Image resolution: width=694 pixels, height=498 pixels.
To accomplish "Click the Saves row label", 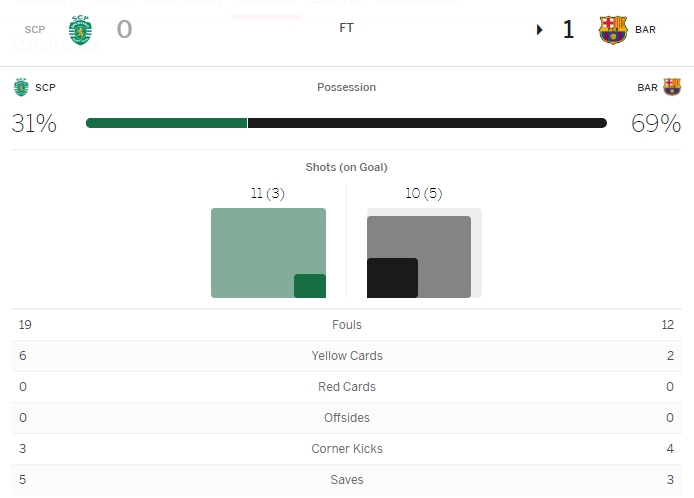I will click(x=347, y=480).
